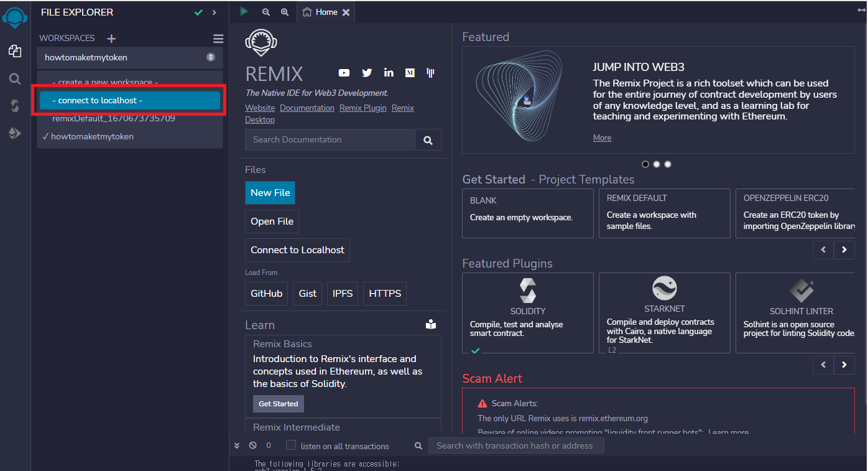This screenshot has width=868, height=471.
Task: Go to previous featured plugins arrow
Action: coord(823,365)
